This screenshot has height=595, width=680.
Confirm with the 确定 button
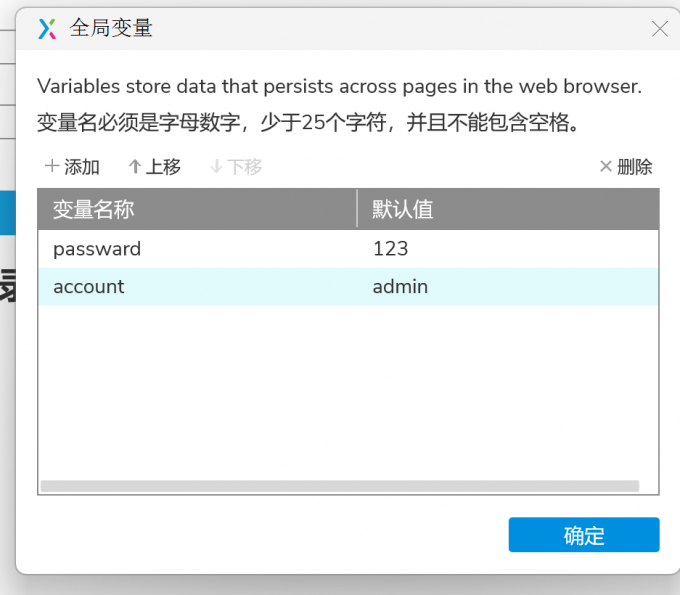coord(584,535)
